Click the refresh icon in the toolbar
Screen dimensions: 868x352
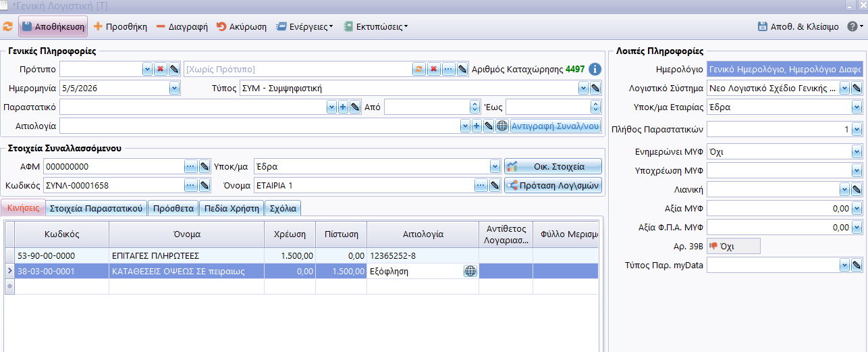click(x=7, y=27)
